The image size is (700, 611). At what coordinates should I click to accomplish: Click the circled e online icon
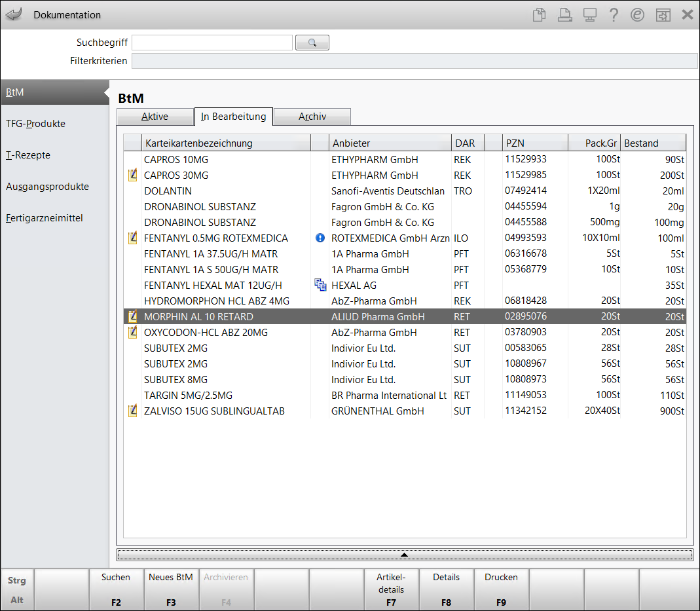(638, 14)
